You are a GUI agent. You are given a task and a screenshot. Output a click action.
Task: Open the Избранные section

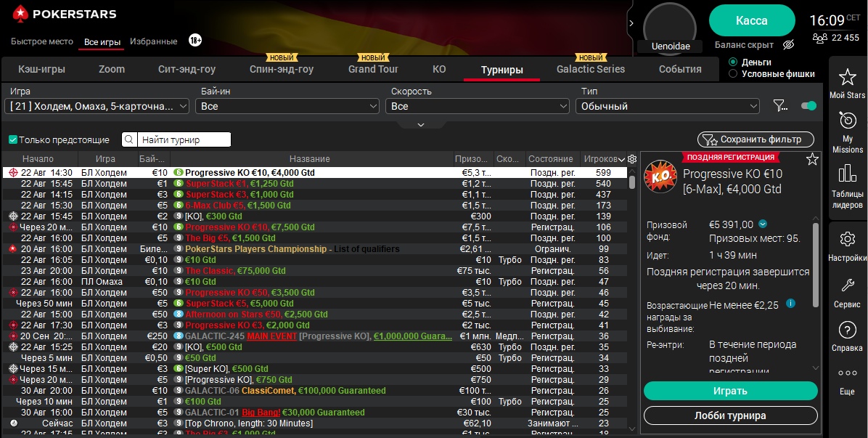pyautogui.click(x=154, y=41)
